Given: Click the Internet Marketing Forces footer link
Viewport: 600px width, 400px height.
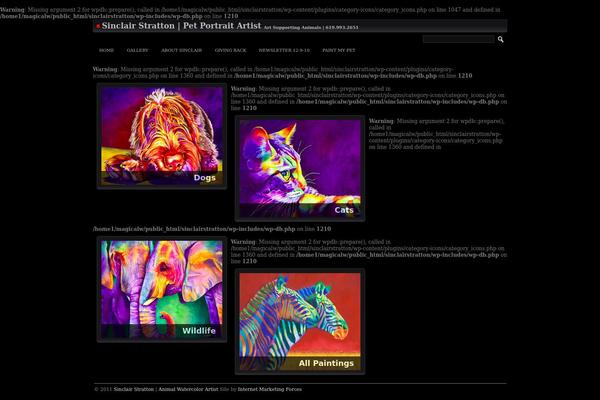Looking at the screenshot, I should 270,389.
